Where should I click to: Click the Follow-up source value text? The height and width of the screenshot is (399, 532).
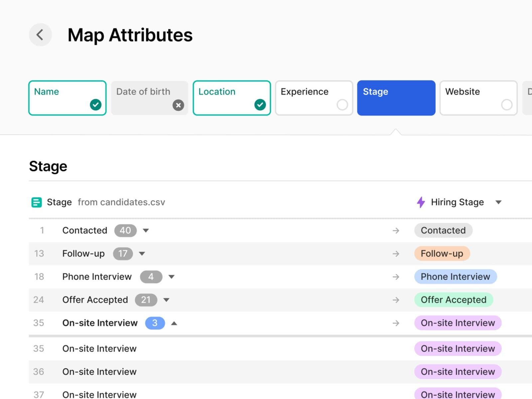[x=83, y=254]
